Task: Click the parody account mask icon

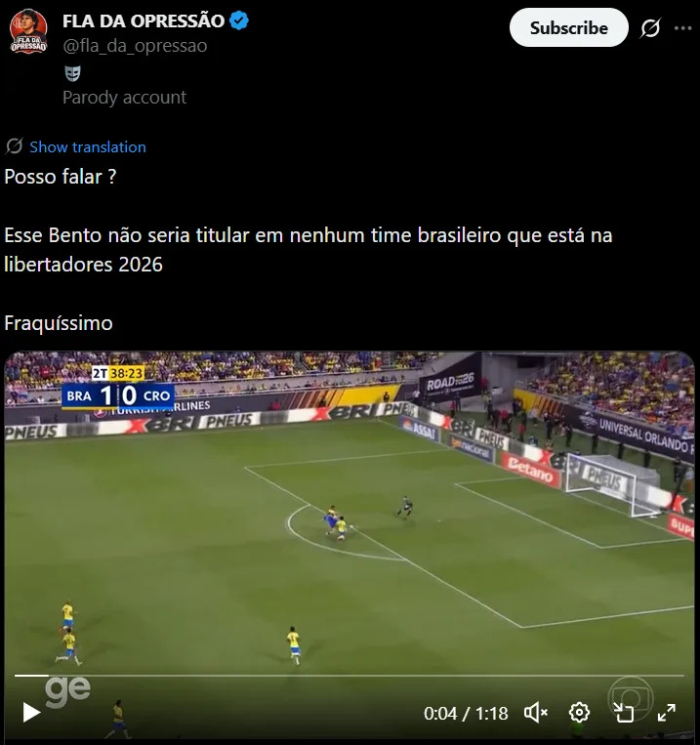Action: click(x=72, y=73)
